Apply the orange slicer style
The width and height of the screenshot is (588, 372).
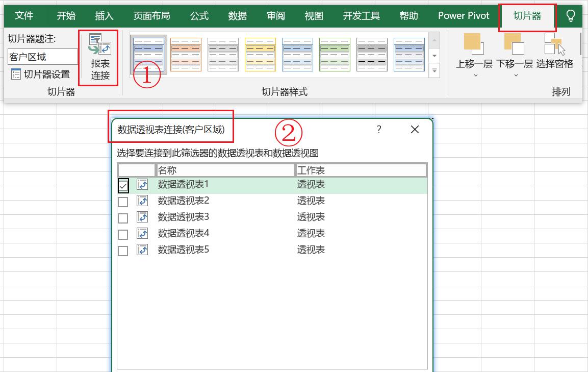186,55
